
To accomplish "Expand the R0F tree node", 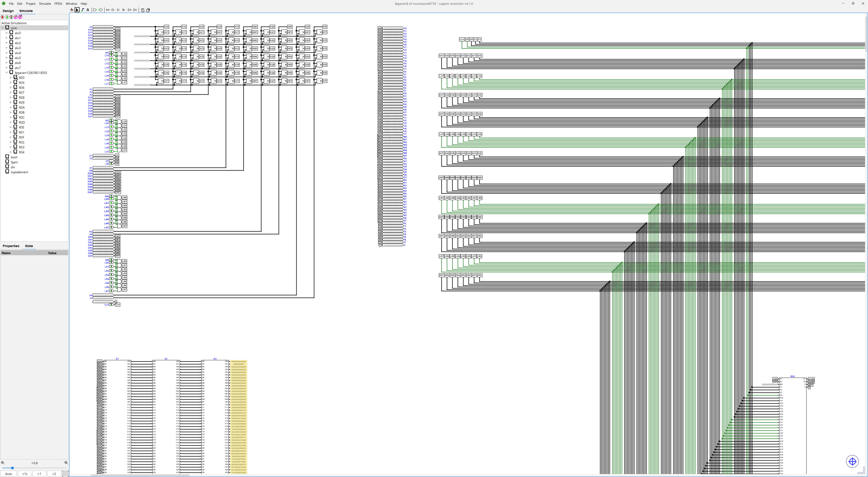I will pyautogui.click(x=11, y=137).
